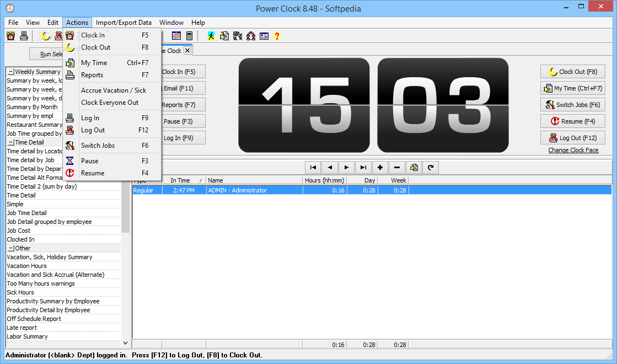This screenshot has height=364, width=617.
Task: Click the Switch Jobs (F6) button
Action: [x=572, y=105]
